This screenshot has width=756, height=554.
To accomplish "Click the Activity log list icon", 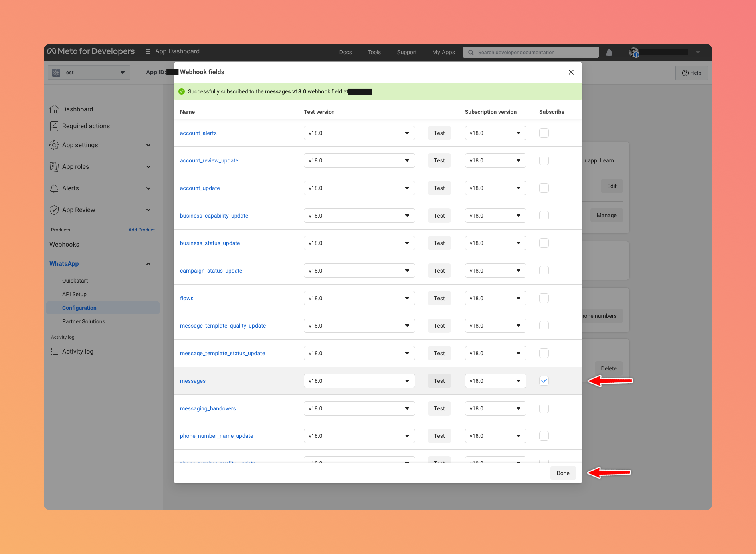I will click(x=54, y=352).
